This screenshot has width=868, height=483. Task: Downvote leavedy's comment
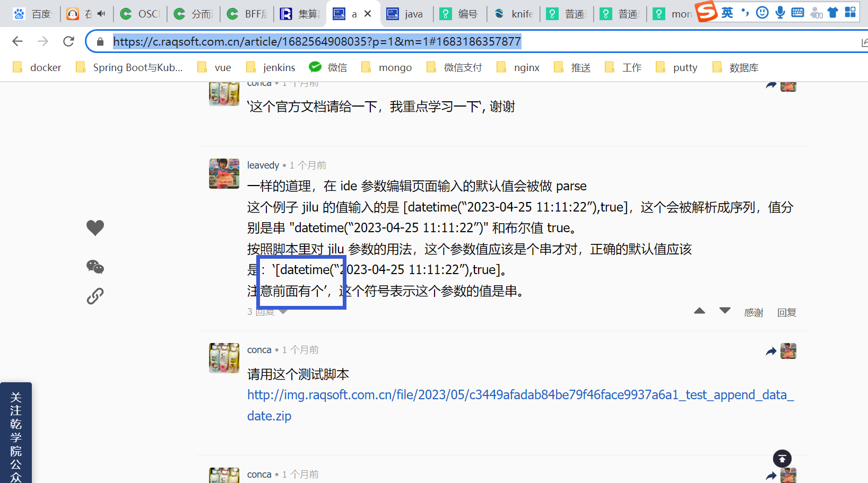(x=725, y=311)
